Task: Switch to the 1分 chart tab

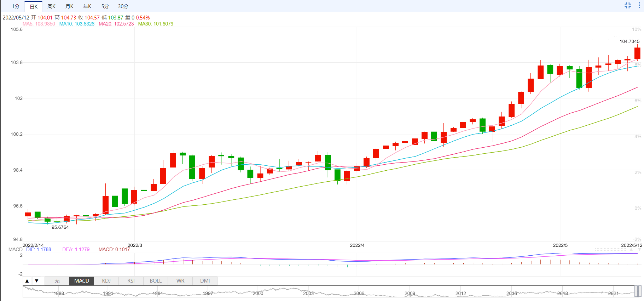Action: [16, 6]
